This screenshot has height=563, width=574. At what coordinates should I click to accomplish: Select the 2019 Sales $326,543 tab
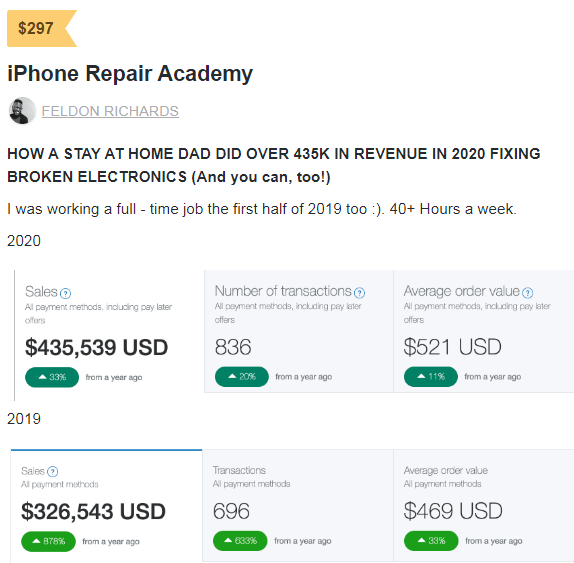click(x=107, y=506)
